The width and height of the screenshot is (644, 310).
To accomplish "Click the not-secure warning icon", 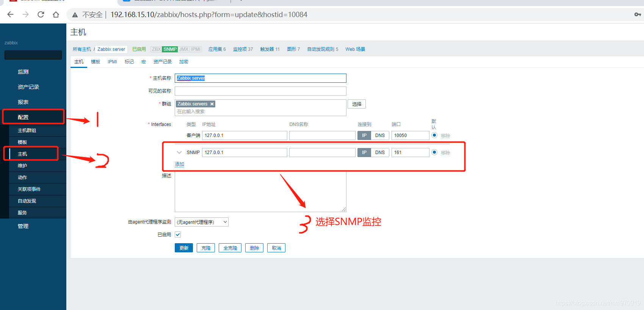I will pyautogui.click(x=75, y=15).
